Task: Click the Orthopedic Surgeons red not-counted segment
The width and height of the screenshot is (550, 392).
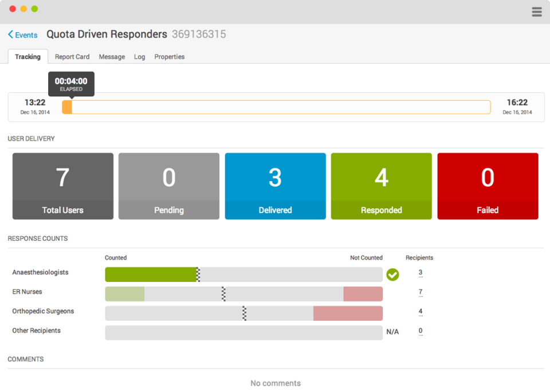Action: click(x=348, y=313)
